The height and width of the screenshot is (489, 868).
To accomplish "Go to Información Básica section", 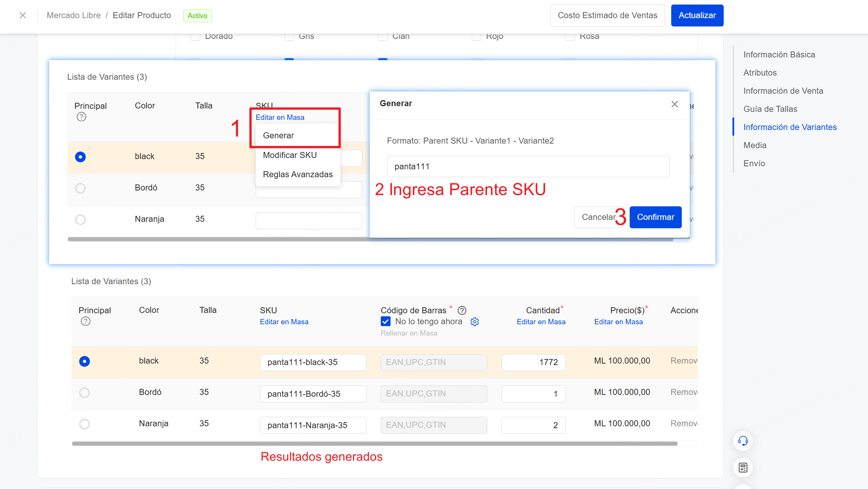I will 779,54.
